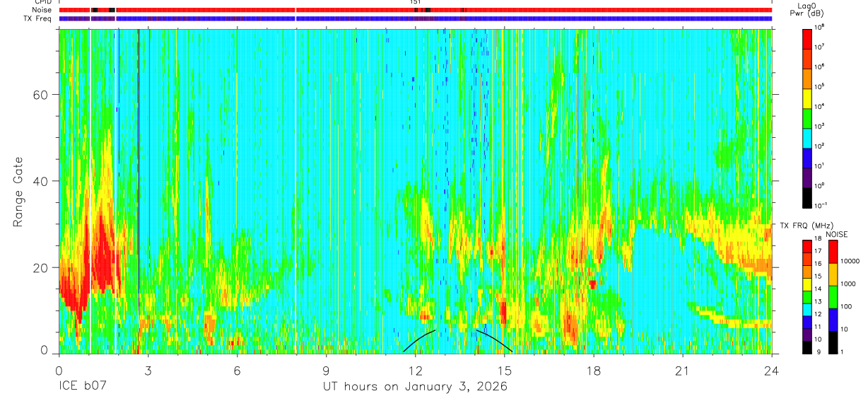Image resolution: width=868 pixels, height=401 pixels.
Task: Click the orange 1000 segment of the NOISE colorbar
Action: [833, 274]
